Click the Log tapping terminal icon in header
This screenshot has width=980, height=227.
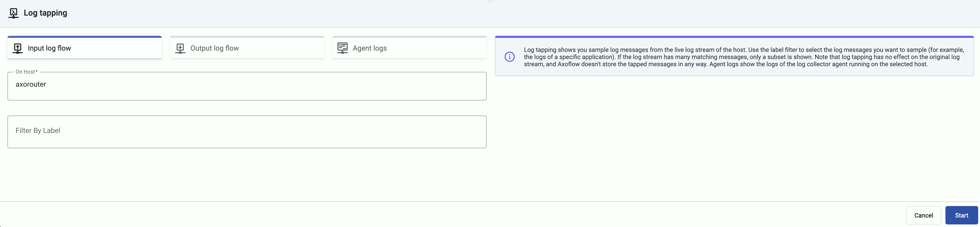(x=14, y=13)
